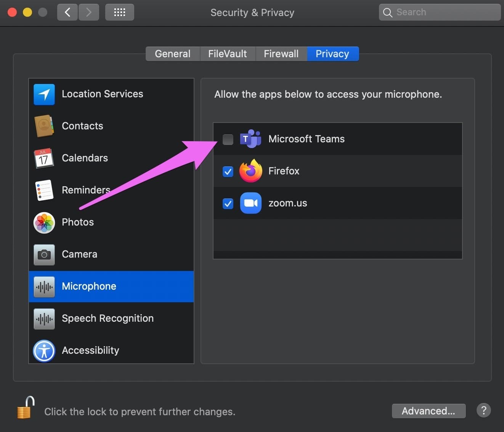This screenshot has height=432, width=504.
Task: Select the Speech Recognition label
Action: [108, 318]
